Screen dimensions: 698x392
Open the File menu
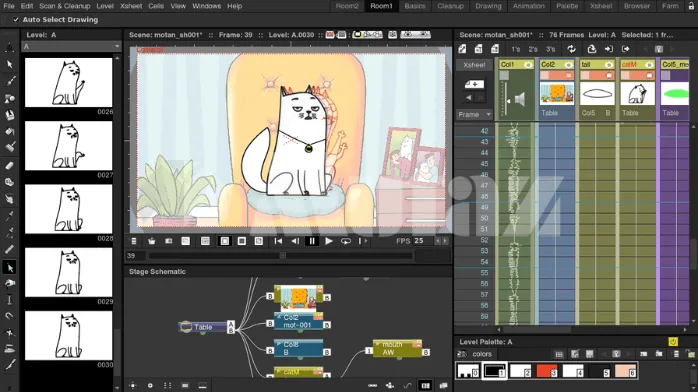pyautogui.click(x=9, y=6)
